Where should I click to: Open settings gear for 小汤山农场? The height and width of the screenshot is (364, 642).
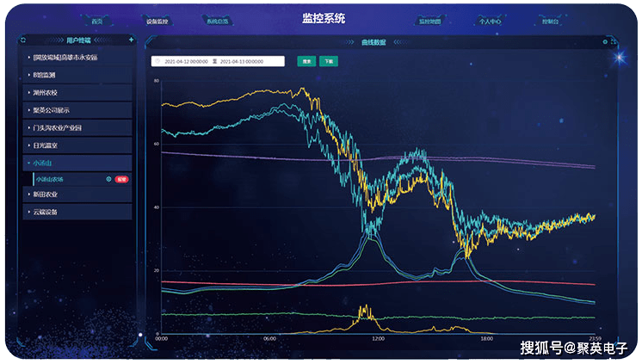[108, 179]
